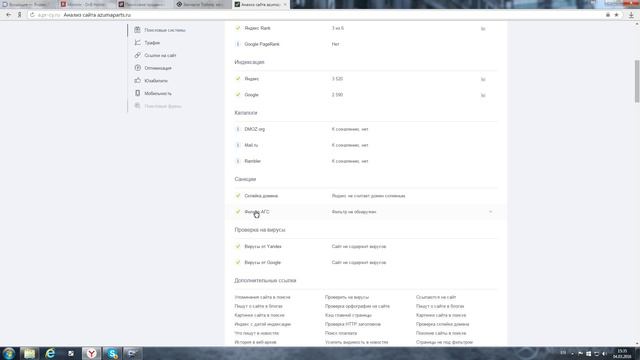Open Skype from the taskbar

(x=112, y=353)
